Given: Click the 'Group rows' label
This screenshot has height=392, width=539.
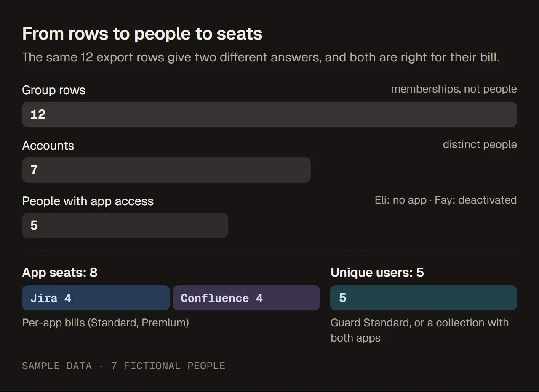Looking at the screenshot, I should tap(53, 90).
